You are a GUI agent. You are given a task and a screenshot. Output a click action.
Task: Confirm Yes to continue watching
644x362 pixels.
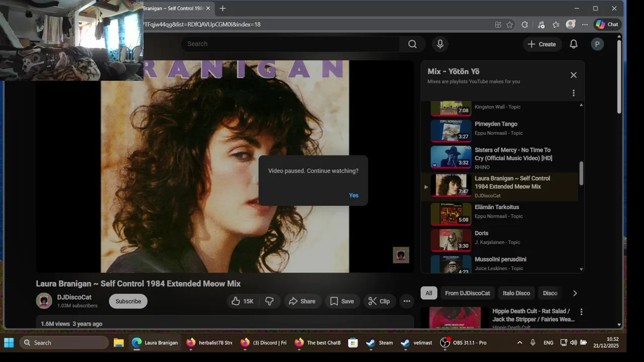click(x=354, y=196)
